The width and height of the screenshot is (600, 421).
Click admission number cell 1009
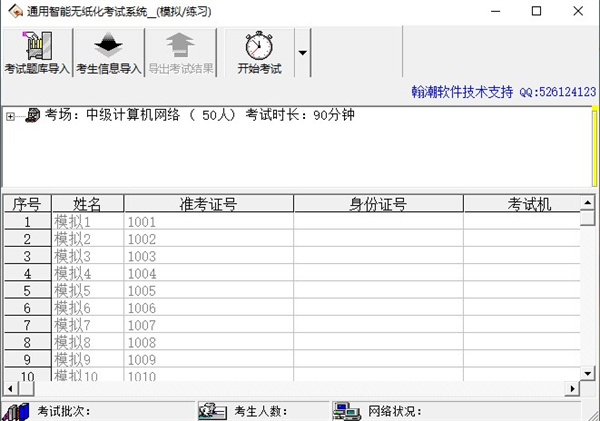(209, 359)
